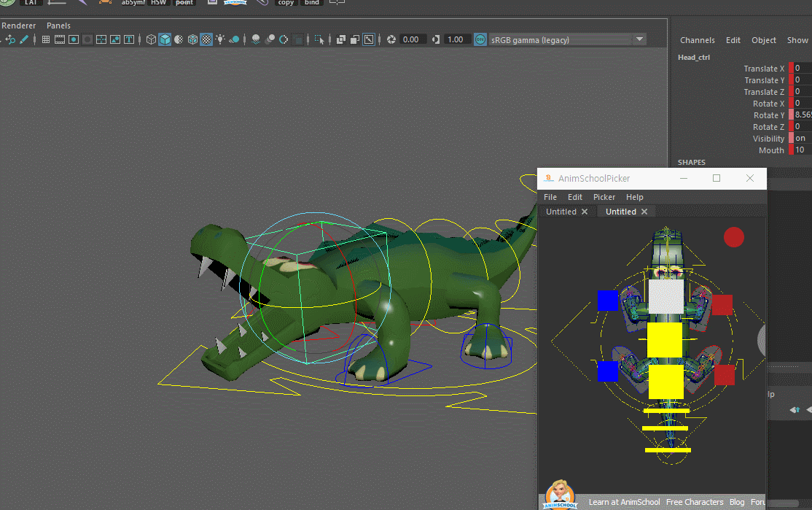812x510 pixels.
Task: Click the isolate select icon
Action: point(319,39)
